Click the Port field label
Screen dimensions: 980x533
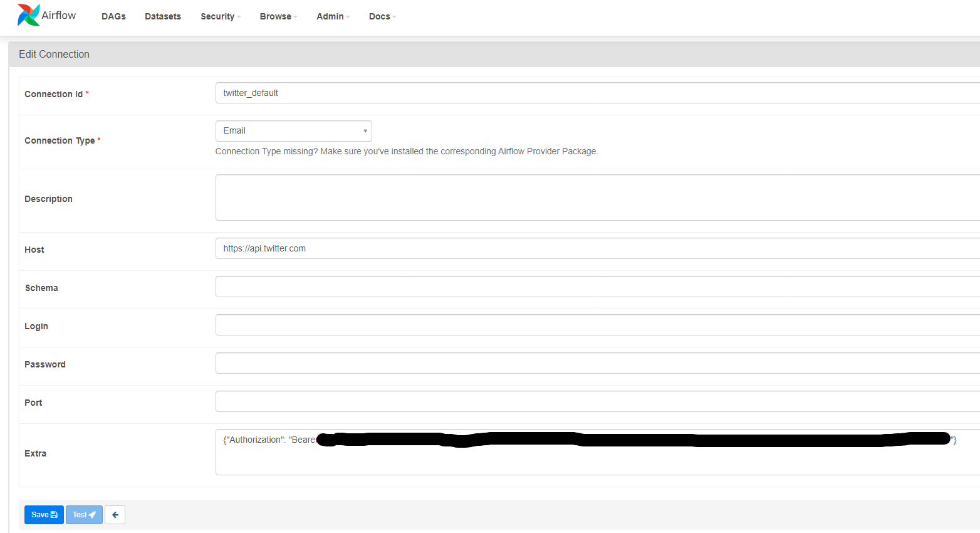pyautogui.click(x=33, y=403)
